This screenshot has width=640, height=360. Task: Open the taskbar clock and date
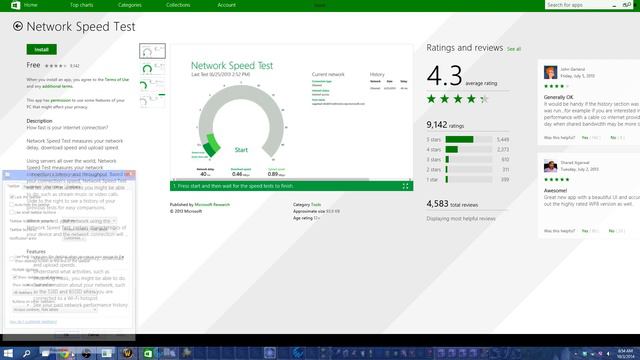tap(626, 354)
